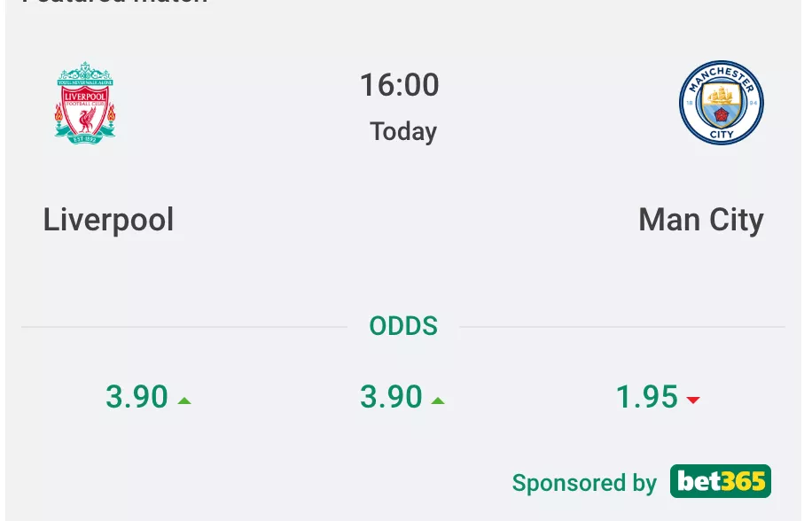Click the Manchester City club crest
812x521 pixels.
click(722, 103)
